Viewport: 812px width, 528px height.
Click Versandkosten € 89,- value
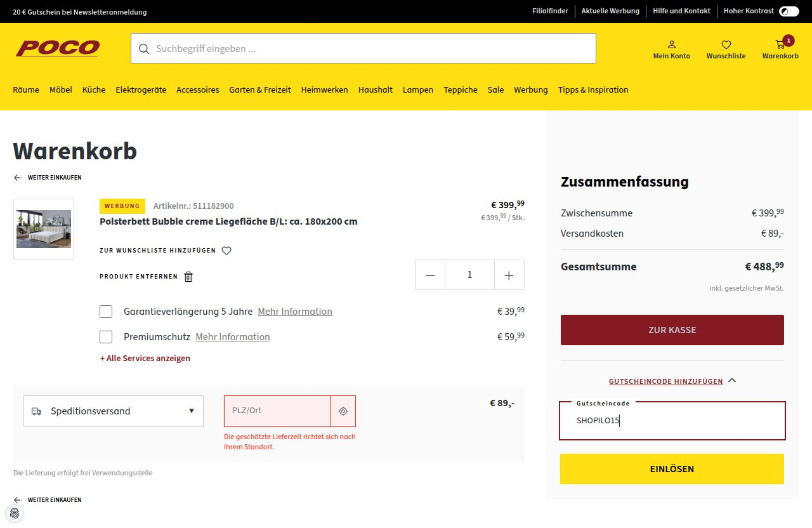coord(773,234)
